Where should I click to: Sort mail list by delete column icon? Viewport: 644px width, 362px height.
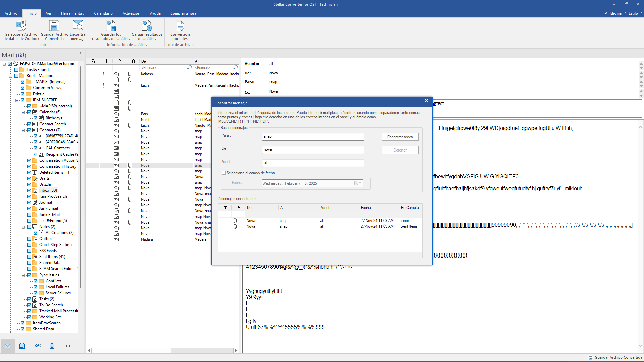93,61
